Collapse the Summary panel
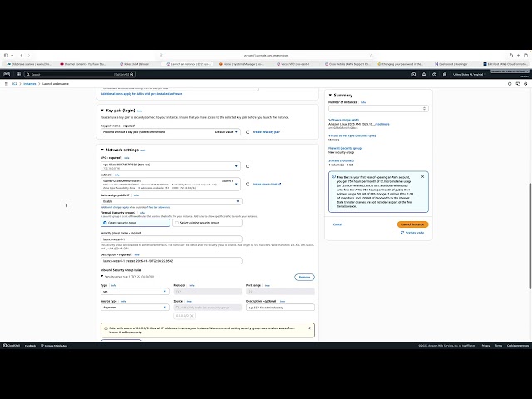 click(x=330, y=96)
